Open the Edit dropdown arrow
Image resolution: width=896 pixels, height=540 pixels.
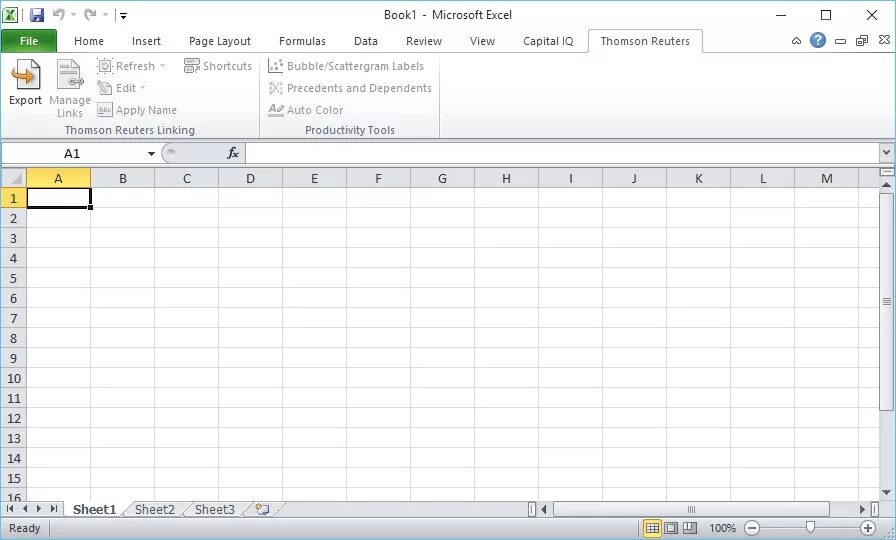tap(142, 88)
